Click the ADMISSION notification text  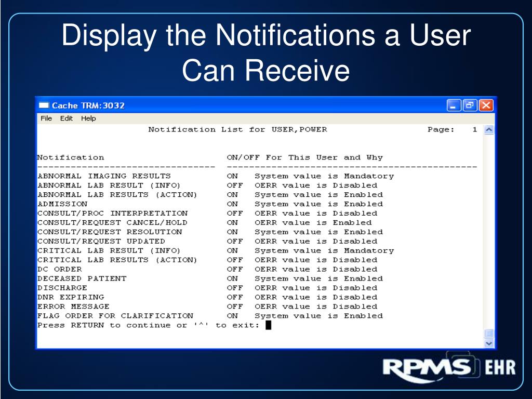pyautogui.click(x=62, y=204)
